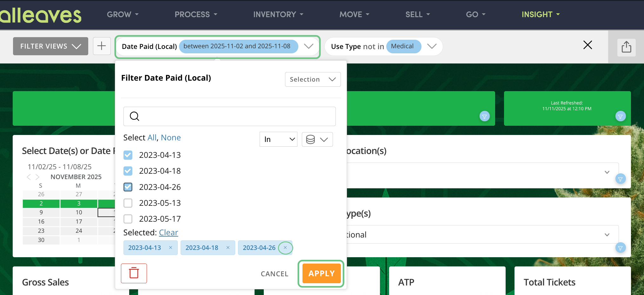
Task: Expand the Date Paid (Local) filter chevron
Action: [309, 46]
